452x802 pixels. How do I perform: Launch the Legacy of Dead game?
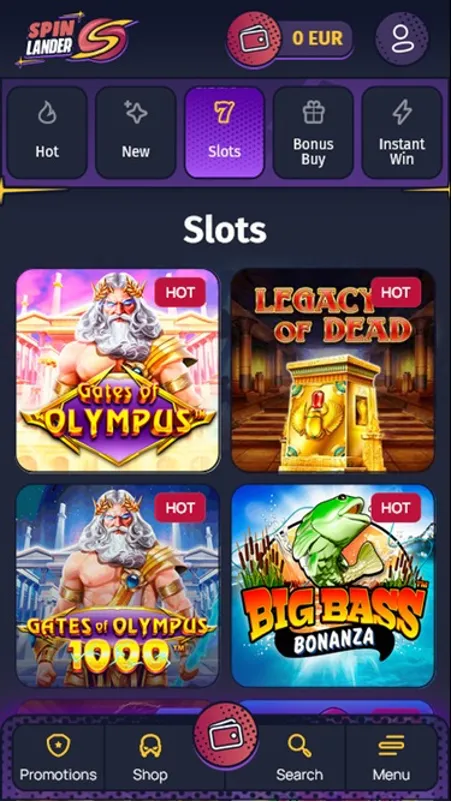click(333, 370)
